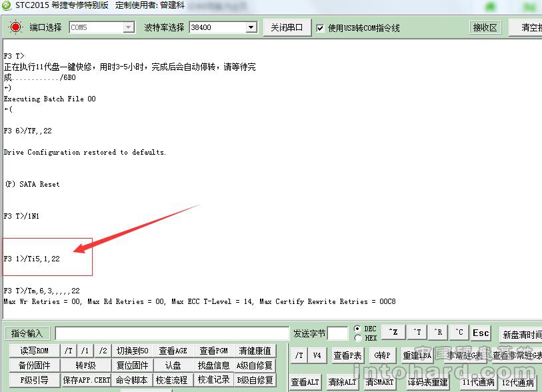Expand the 波特率选择 38400 dropdown
Screen dimensions: 542x392
pos(251,27)
